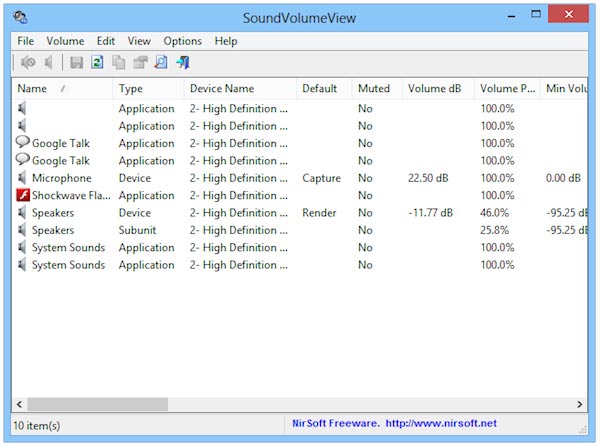600x446 pixels.
Task: Click the Render cell in Default column
Action: [319, 213]
